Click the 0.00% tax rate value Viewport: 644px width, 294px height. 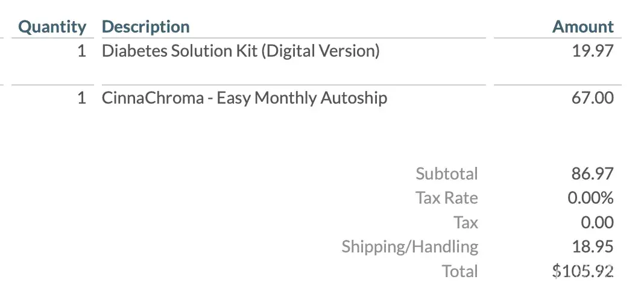pyautogui.click(x=590, y=198)
